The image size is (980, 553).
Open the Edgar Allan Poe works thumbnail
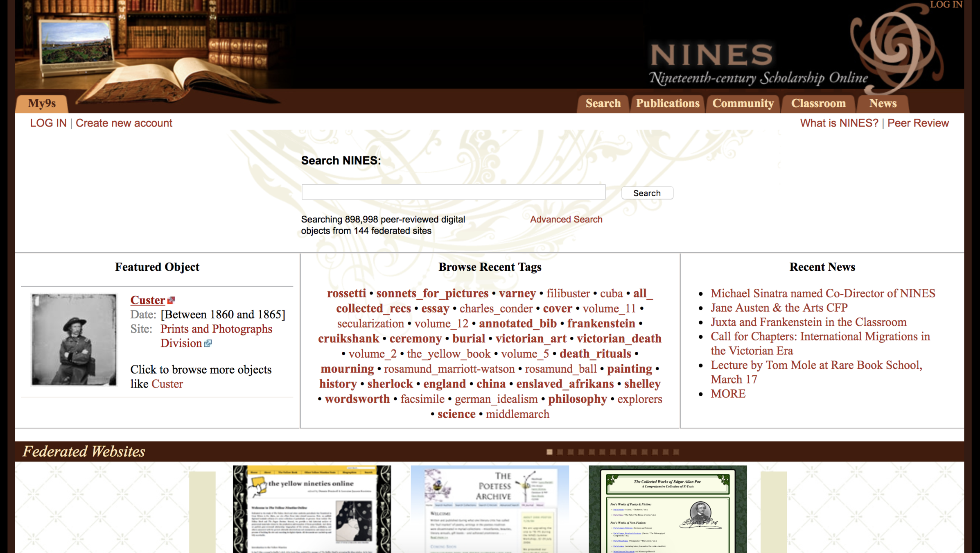click(668, 509)
